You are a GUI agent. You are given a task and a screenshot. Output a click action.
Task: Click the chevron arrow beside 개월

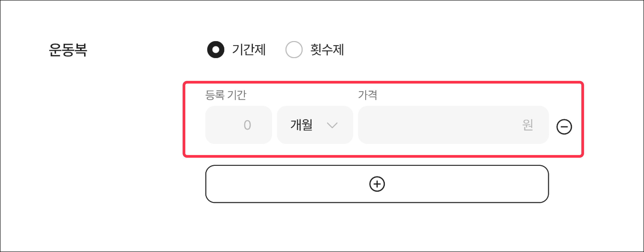point(332,125)
